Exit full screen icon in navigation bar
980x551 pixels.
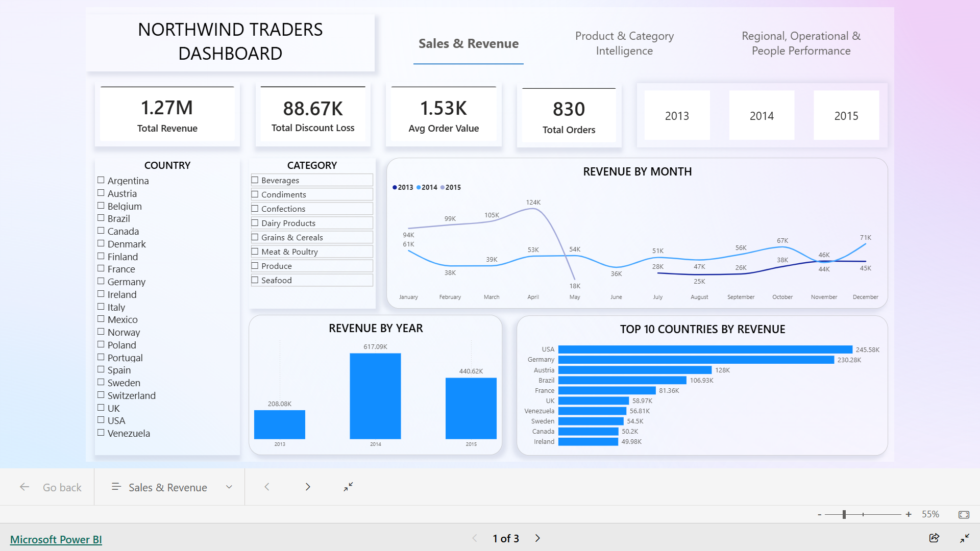click(348, 487)
